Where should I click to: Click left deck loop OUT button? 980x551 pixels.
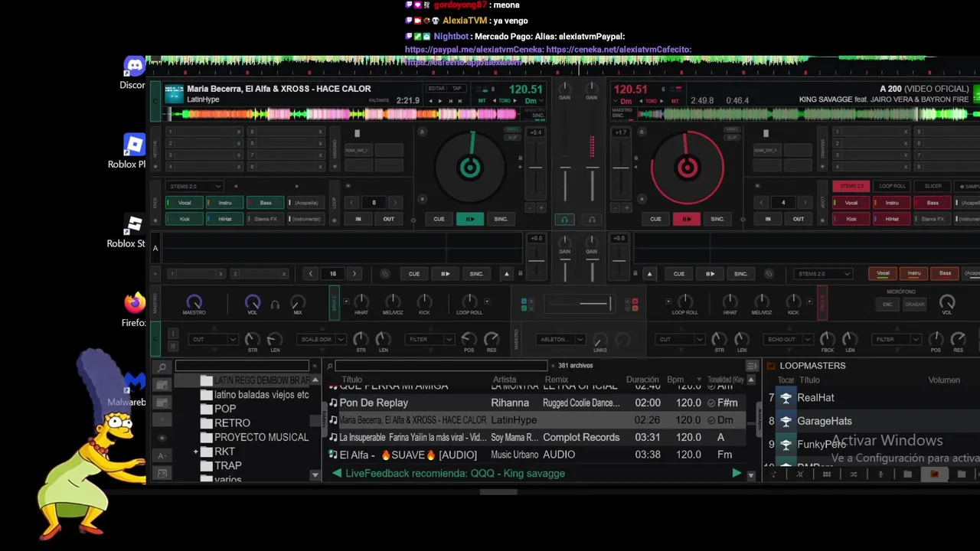(x=389, y=219)
